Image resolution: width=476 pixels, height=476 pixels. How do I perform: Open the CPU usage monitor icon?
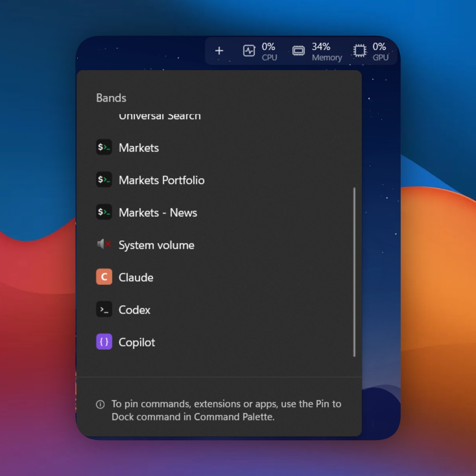coord(249,51)
